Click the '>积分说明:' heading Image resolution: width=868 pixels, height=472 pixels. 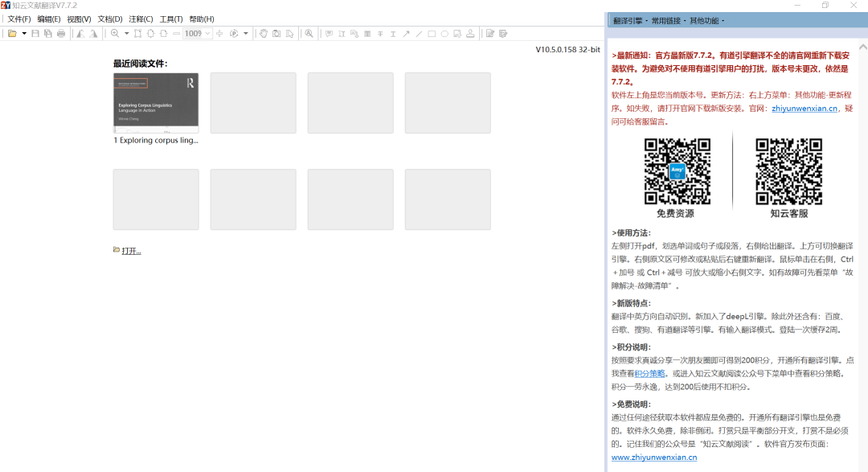tap(631, 347)
